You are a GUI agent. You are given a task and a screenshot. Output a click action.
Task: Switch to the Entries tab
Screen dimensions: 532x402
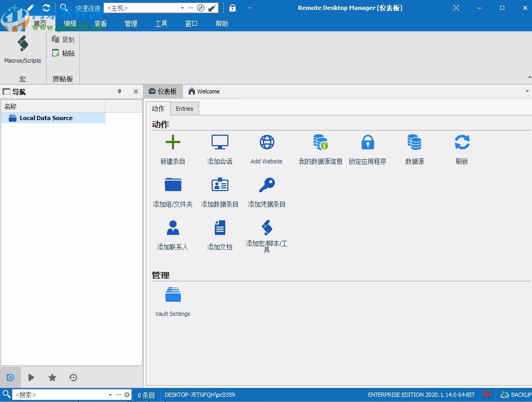coord(184,109)
